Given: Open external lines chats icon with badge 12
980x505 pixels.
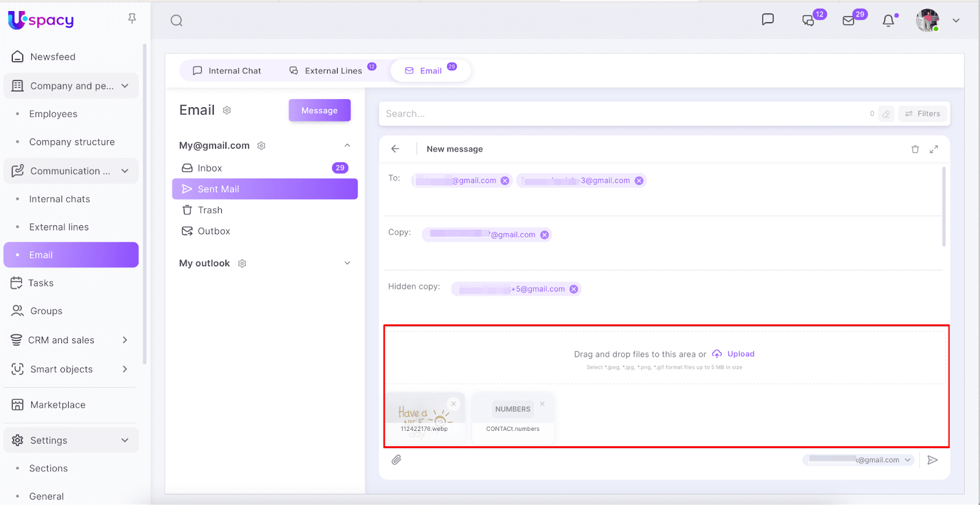Looking at the screenshot, I should pos(809,20).
